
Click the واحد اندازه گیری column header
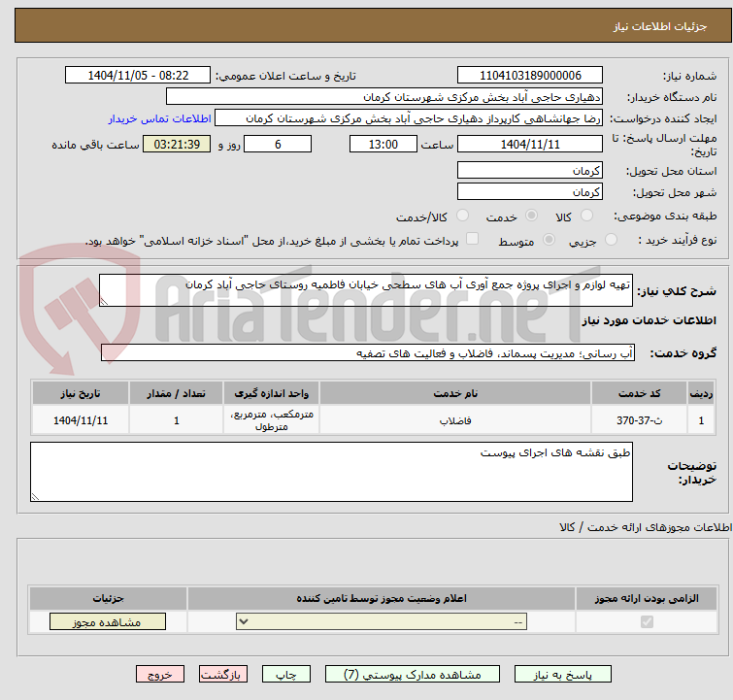tap(271, 393)
